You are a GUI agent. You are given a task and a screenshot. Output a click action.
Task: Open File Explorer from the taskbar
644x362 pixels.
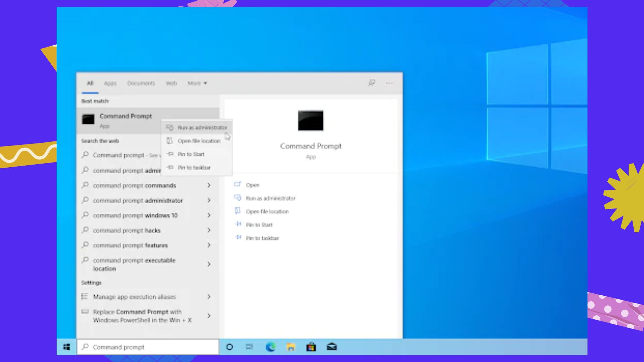click(291, 347)
